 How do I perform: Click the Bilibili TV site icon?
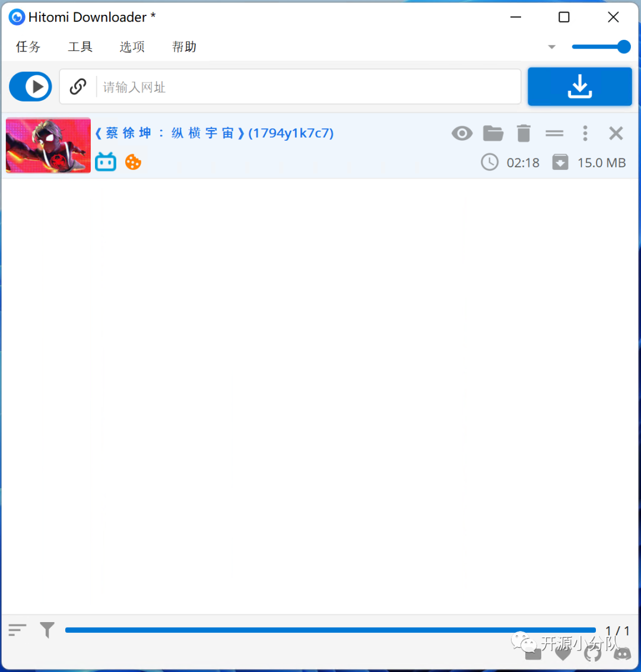tap(106, 162)
